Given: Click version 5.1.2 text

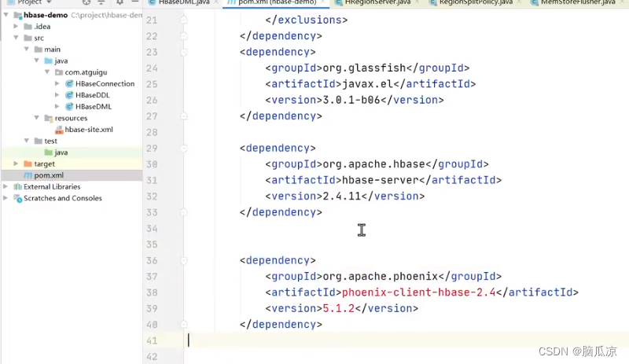Looking at the screenshot, I should click(339, 309).
